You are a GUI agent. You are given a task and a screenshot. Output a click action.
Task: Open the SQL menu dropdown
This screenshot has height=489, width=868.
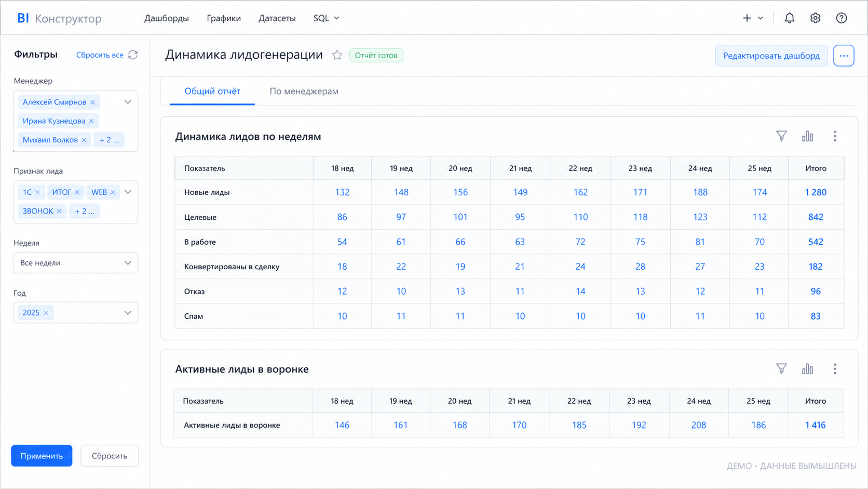326,18
